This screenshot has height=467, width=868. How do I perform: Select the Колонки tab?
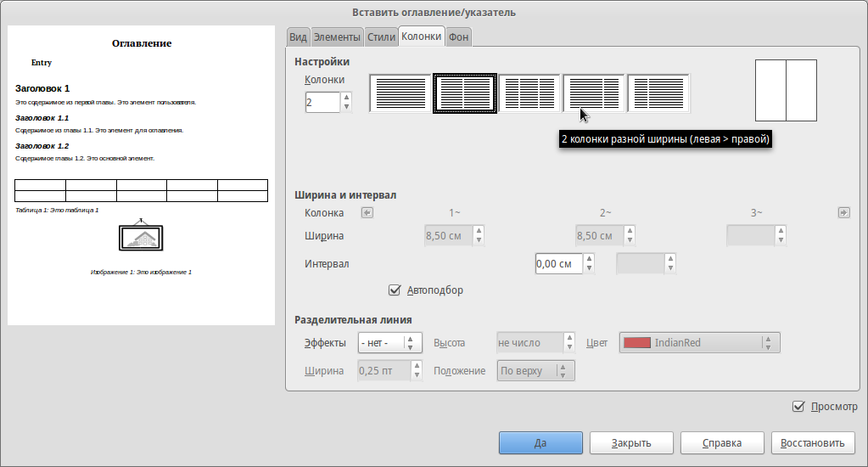421,36
